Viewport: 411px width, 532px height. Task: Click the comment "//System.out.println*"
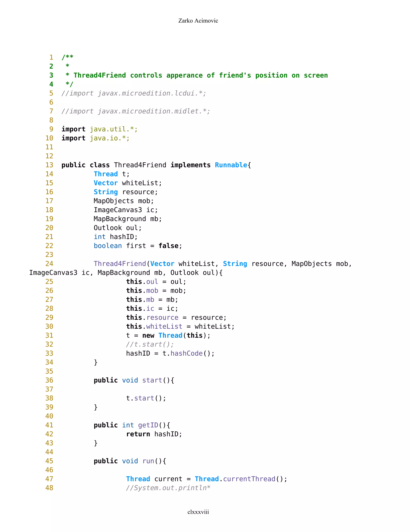(168, 488)
